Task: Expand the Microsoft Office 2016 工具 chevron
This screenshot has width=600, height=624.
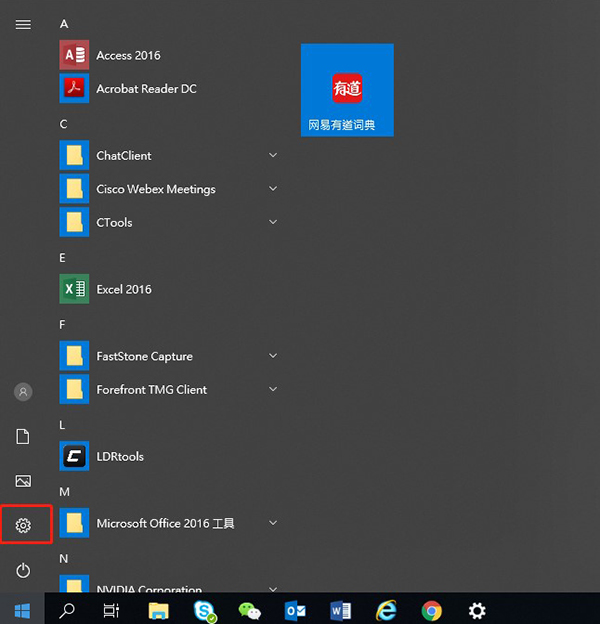Action: pyautogui.click(x=273, y=523)
